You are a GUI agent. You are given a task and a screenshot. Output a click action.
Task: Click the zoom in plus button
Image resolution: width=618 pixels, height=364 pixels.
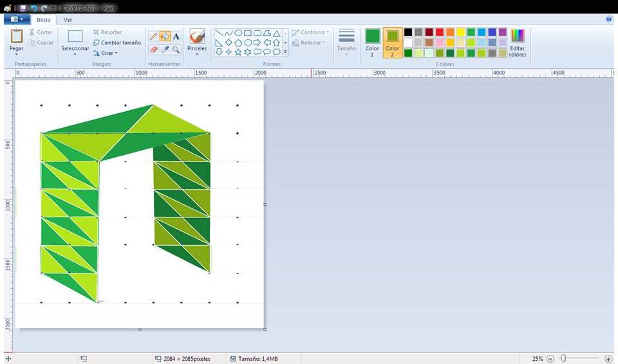click(608, 359)
